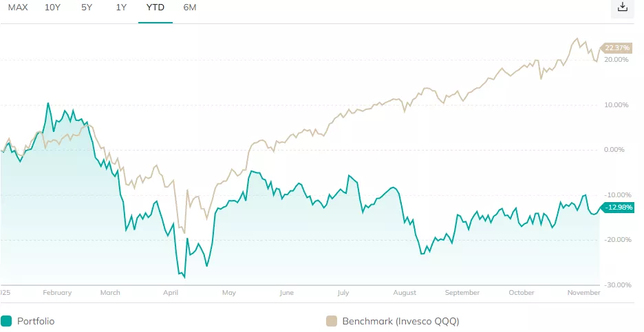Screen dimensions: 644x332
Task: Toggle the Portfolio legend series
Action: [x=36, y=321]
